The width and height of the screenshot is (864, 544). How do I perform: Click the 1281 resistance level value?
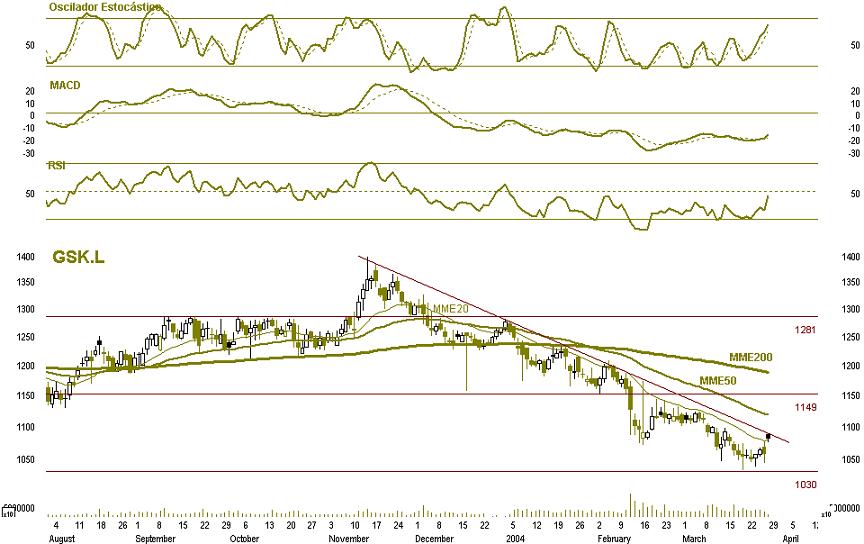click(x=805, y=330)
